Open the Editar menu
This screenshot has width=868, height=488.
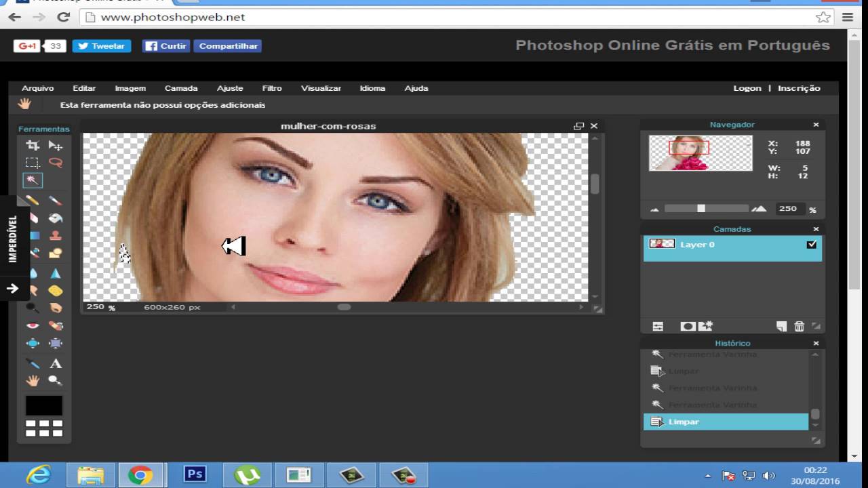point(85,88)
